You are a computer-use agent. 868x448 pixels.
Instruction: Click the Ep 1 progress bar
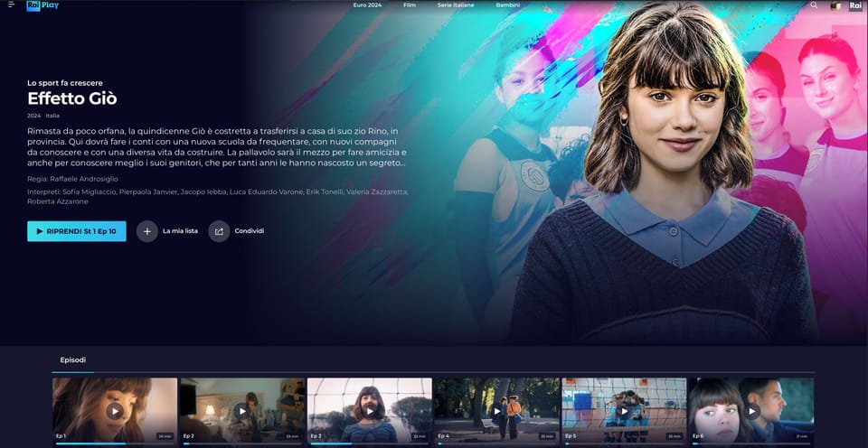tap(115, 443)
